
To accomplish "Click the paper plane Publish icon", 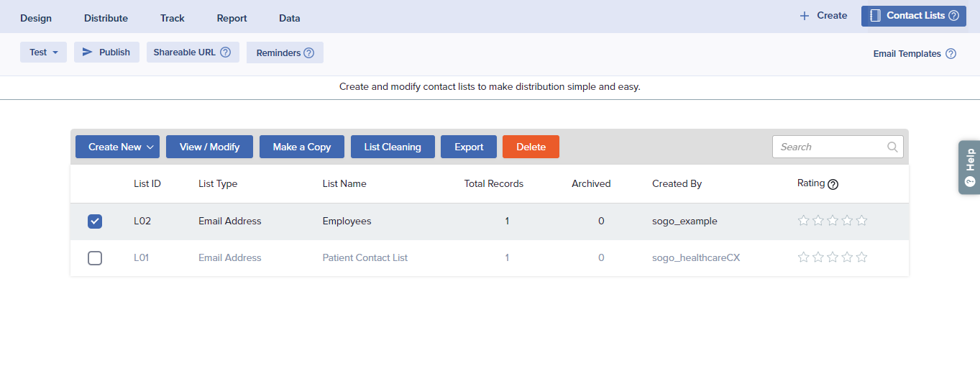I will point(88,52).
